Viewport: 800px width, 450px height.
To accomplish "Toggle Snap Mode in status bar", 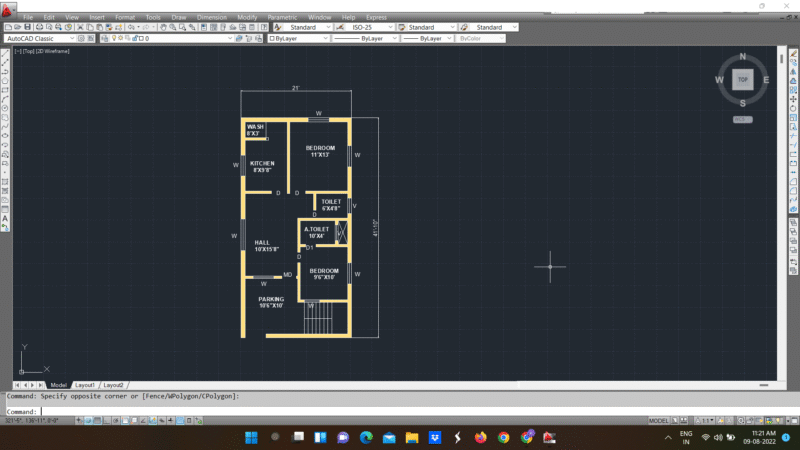I will (88, 420).
